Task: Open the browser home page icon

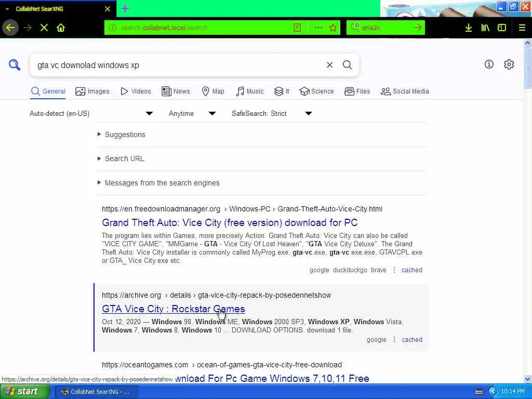Action: pos(61,28)
